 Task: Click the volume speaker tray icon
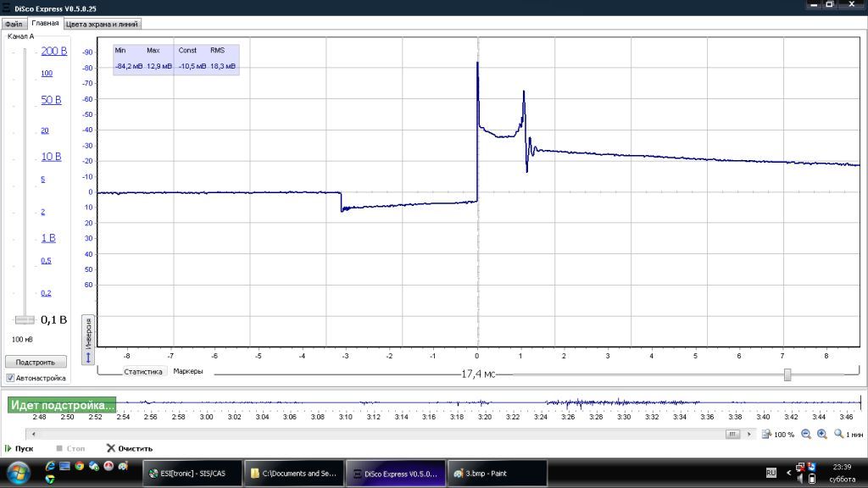point(800,479)
